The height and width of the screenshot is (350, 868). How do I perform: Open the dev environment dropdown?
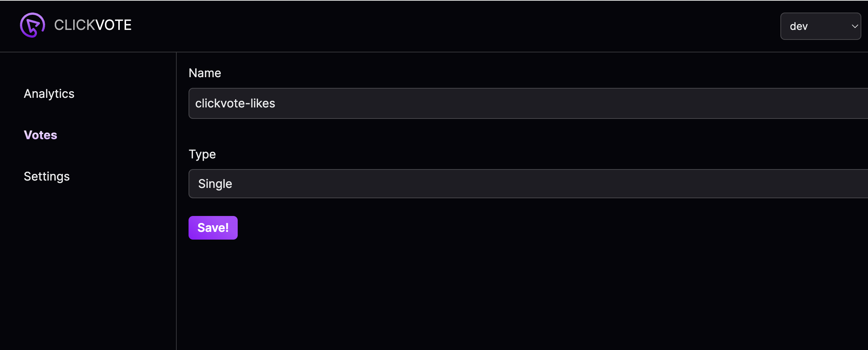pos(821,26)
